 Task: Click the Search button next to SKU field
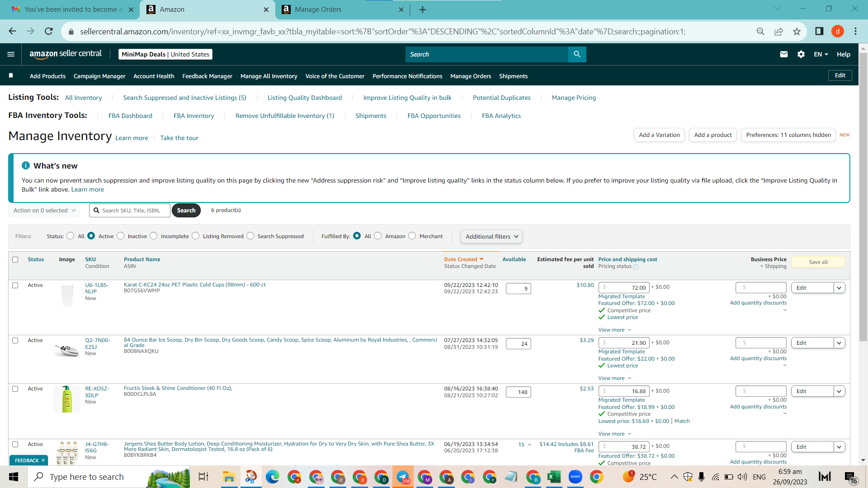(186, 211)
